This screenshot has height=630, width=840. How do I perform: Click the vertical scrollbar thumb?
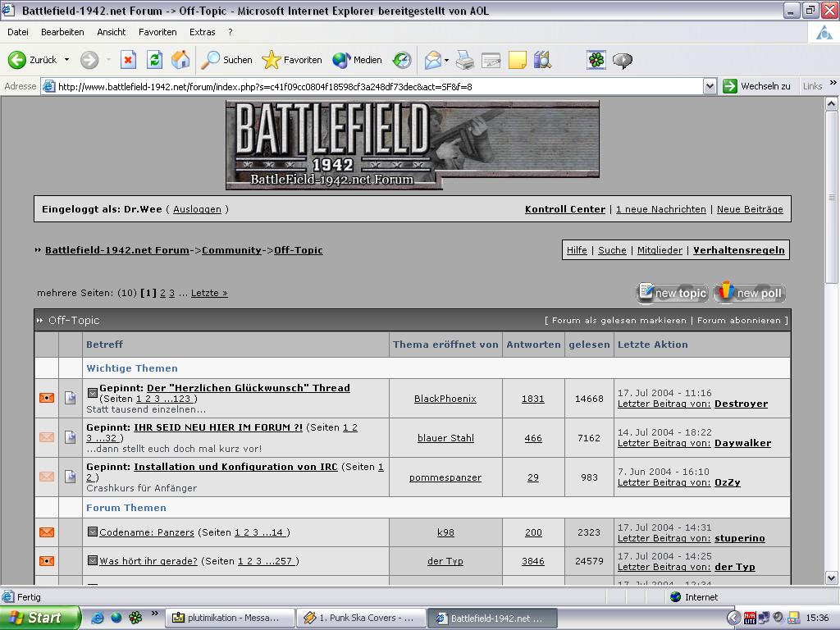tap(832, 197)
